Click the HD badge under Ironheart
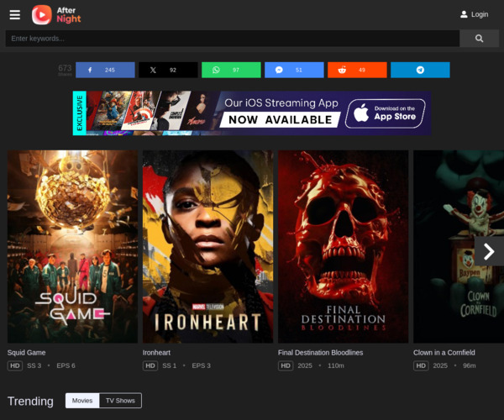The height and width of the screenshot is (420, 504). [x=150, y=365]
